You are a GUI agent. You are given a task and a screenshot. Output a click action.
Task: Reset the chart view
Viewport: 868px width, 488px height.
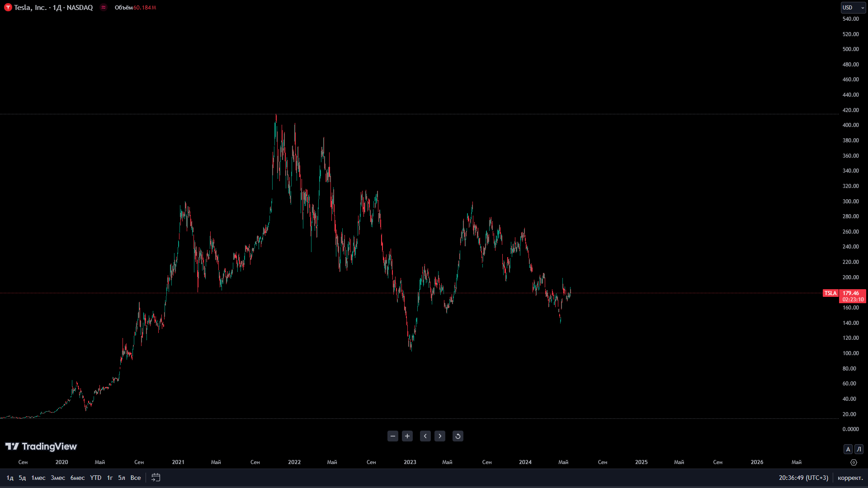click(x=458, y=436)
